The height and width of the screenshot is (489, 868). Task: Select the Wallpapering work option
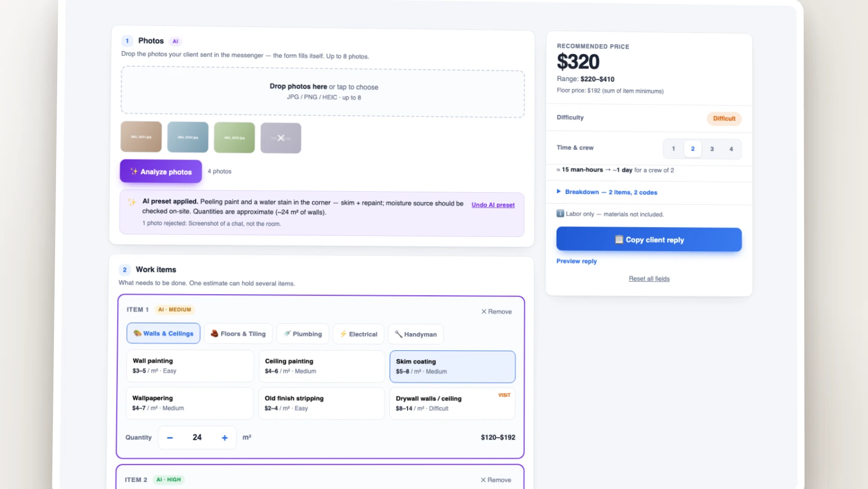pyautogui.click(x=190, y=403)
